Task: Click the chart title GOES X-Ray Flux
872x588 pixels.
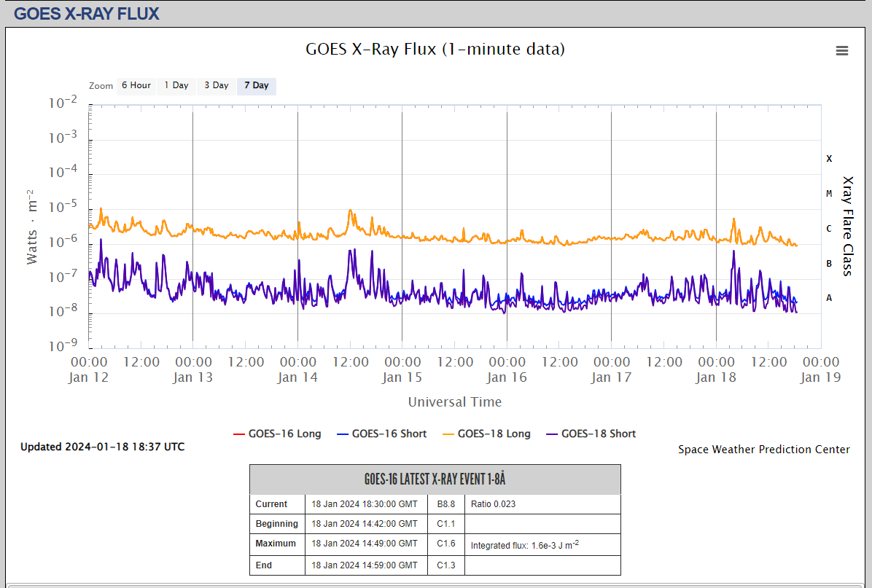Action: [x=435, y=49]
